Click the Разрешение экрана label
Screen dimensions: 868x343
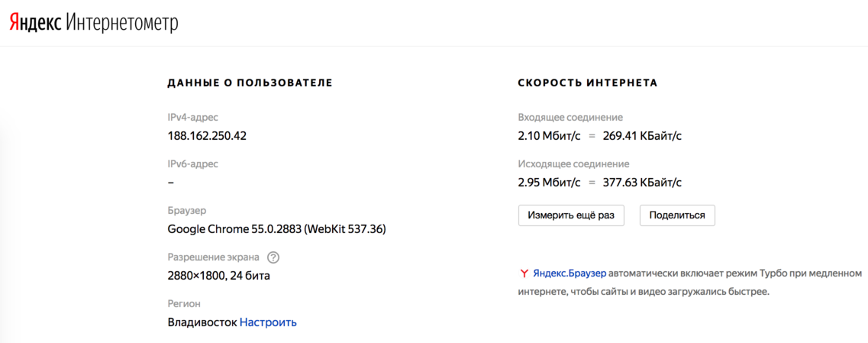213,257
